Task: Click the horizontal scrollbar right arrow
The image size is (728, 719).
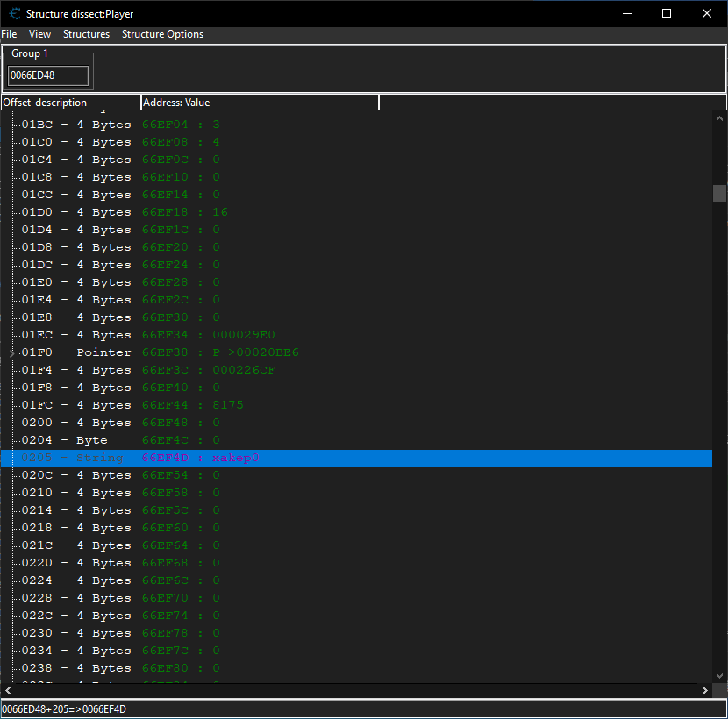Action: 705,691
